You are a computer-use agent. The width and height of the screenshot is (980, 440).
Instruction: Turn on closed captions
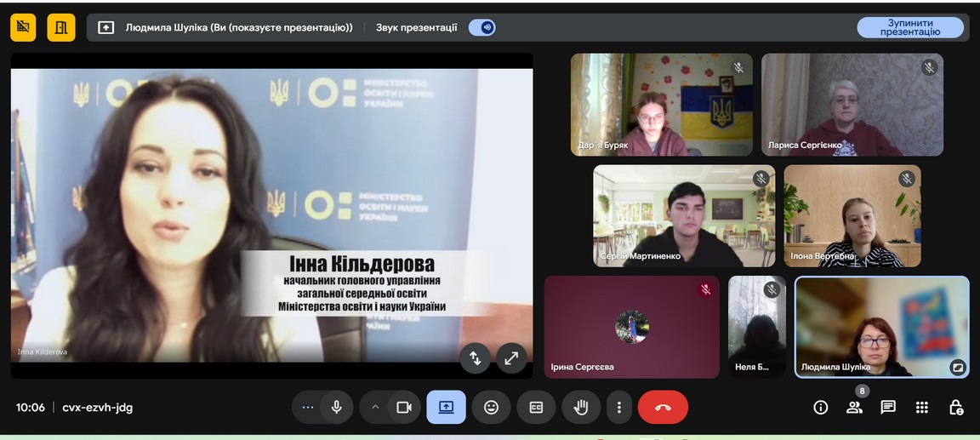pyautogui.click(x=536, y=408)
